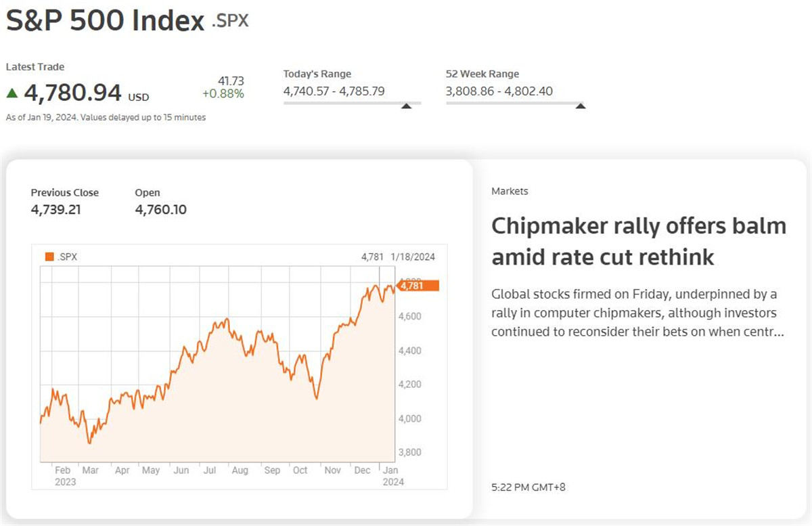Click the 5:22 PM GMT+8 timestamp
This screenshot has width=812, height=526.
[x=528, y=487]
